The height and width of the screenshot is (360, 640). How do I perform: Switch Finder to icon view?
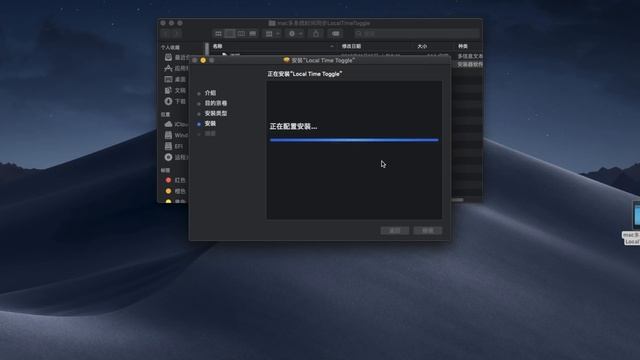(218, 33)
